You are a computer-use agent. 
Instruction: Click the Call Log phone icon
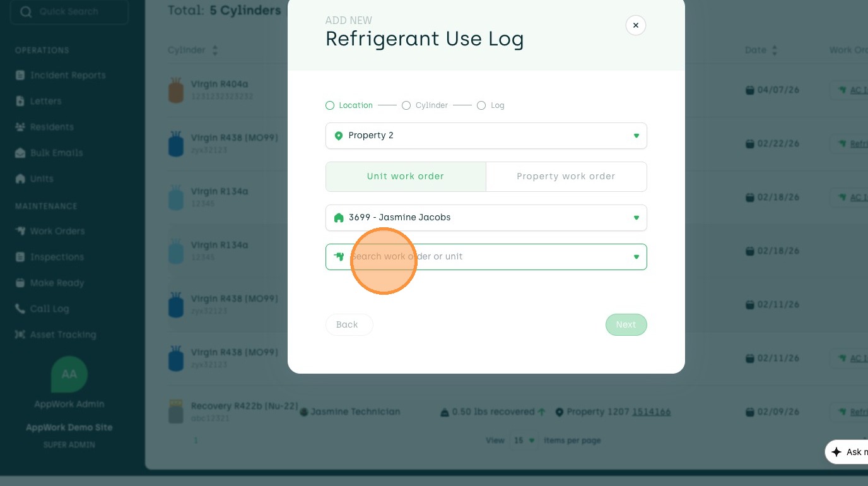(x=20, y=309)
